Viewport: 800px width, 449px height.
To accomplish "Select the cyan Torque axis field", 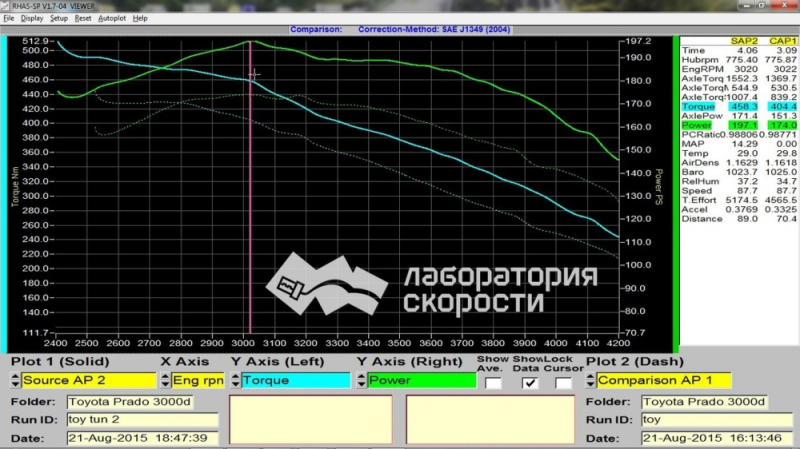I will [x=296, y=380].
